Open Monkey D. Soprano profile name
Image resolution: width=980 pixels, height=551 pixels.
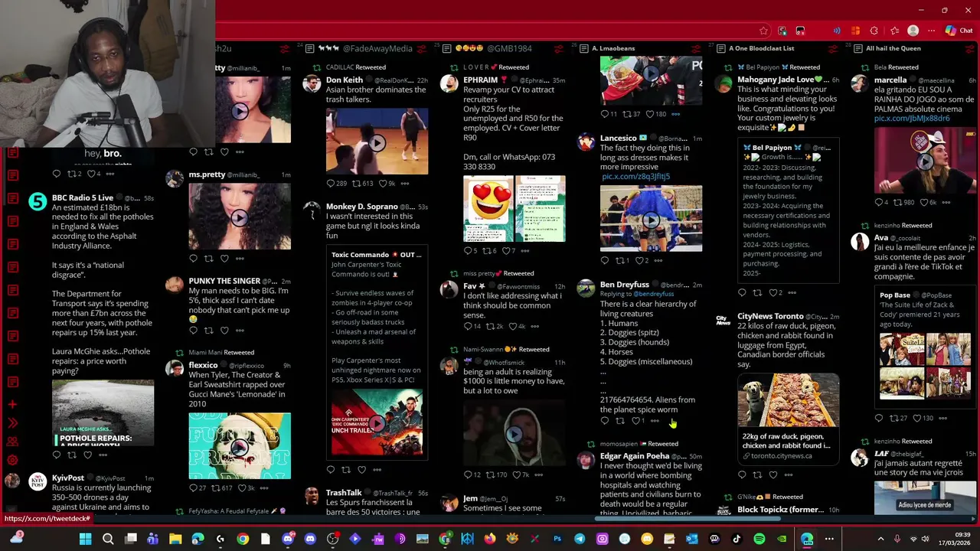361,207
